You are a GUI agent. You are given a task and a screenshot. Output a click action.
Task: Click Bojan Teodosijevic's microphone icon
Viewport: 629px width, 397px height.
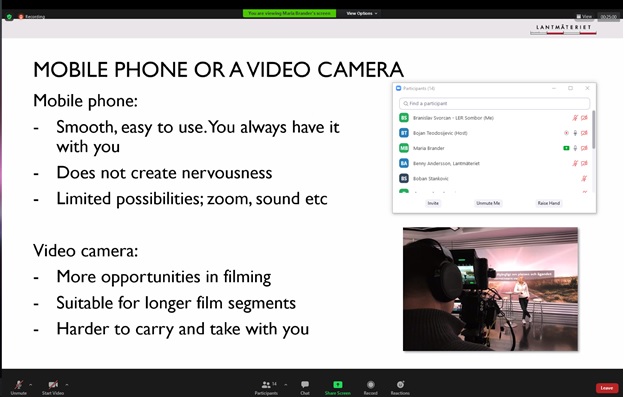[x=575, y=133]
